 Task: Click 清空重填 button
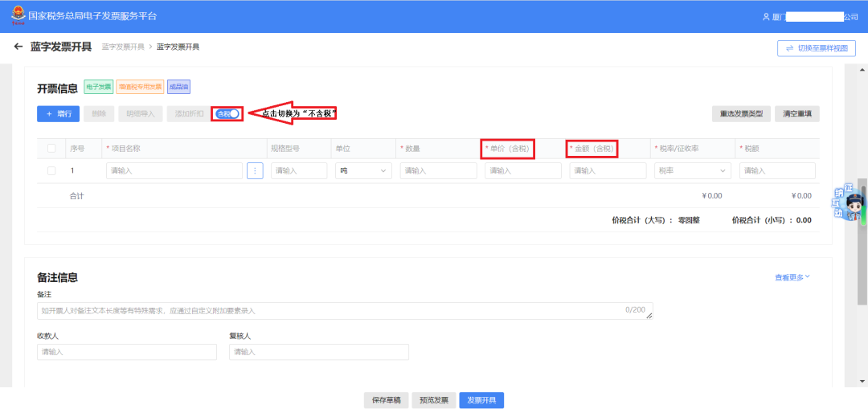click(797, 114)
